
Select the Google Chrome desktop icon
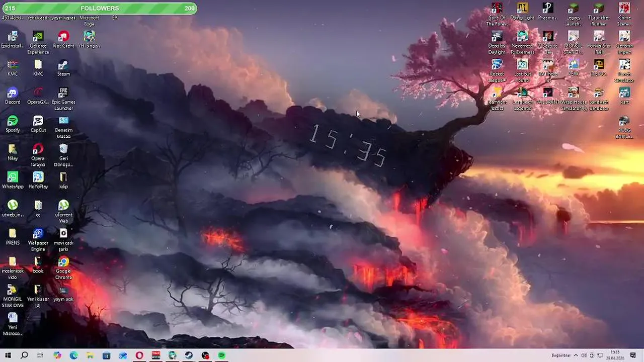[x=63, y=267]
